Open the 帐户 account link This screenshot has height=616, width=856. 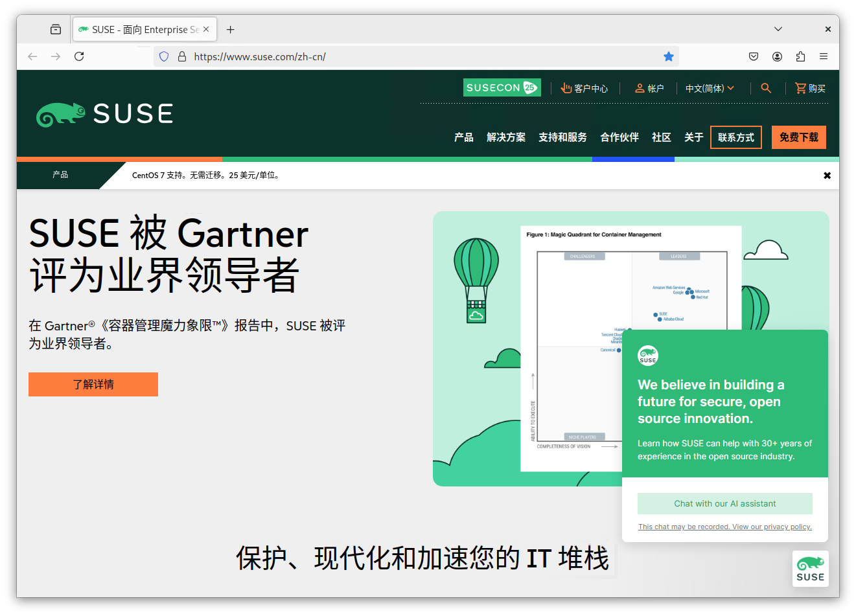(x=649, y=88)
